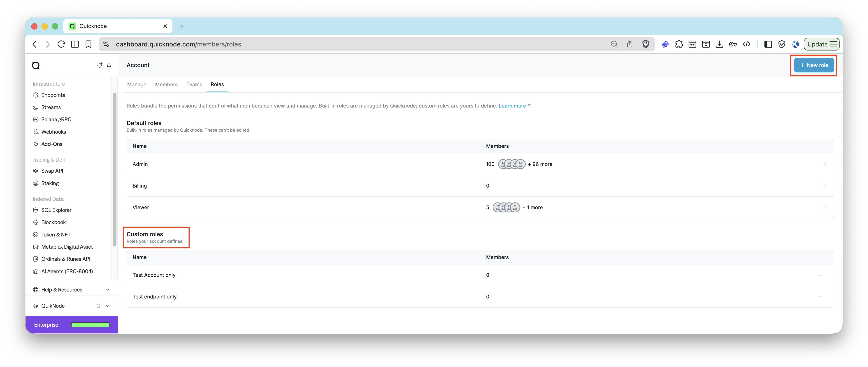Open the Learn more link
Viewport: 868px width, 367px height.
coord(514,106)
